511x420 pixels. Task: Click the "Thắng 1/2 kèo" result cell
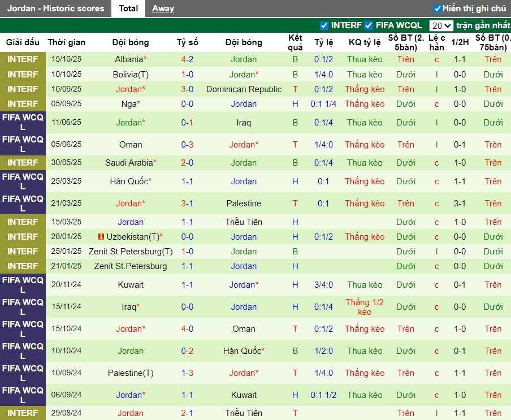pyautogui.click(x=365, y=307)
